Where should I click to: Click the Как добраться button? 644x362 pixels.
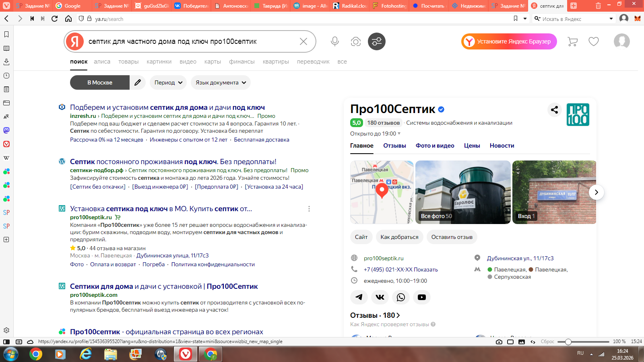coord(399,237)
